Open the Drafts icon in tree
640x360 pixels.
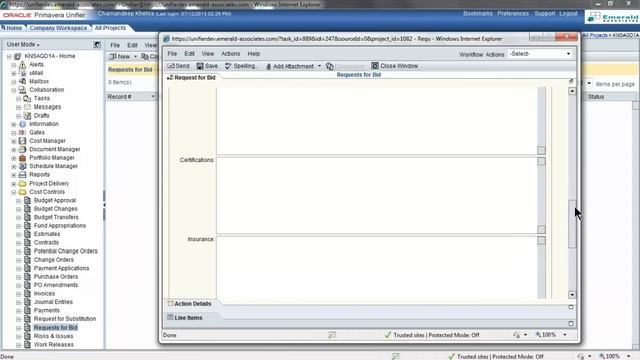pyautogui.click(x=27, y=116)
